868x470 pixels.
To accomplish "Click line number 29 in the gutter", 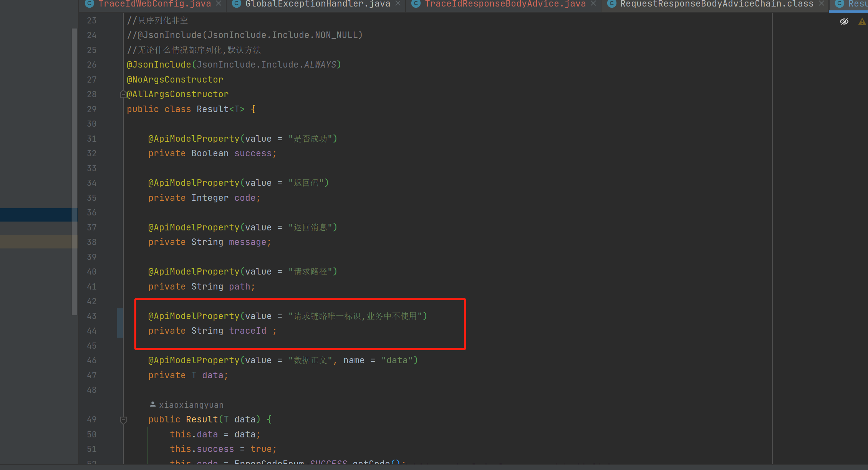I will point(91,109).
